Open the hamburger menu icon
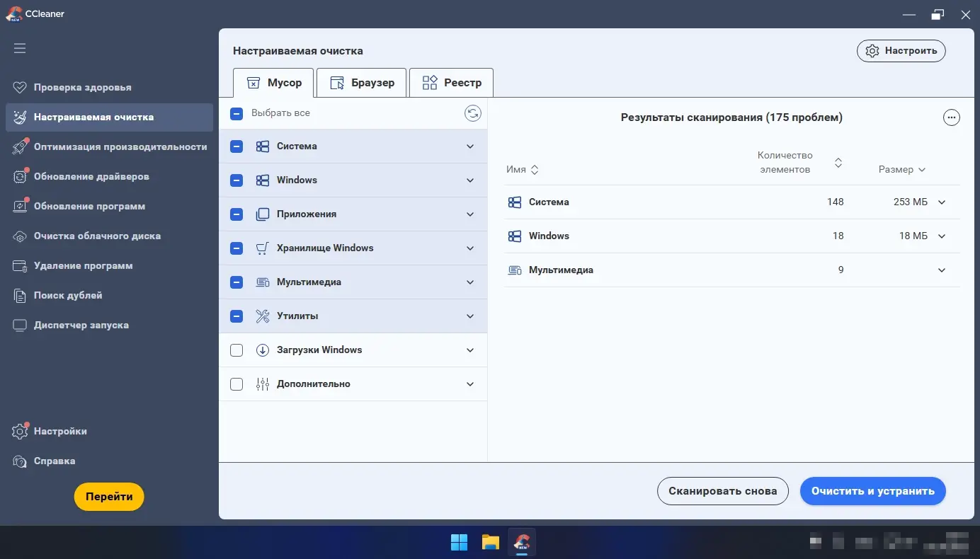 tap(20, 48)
